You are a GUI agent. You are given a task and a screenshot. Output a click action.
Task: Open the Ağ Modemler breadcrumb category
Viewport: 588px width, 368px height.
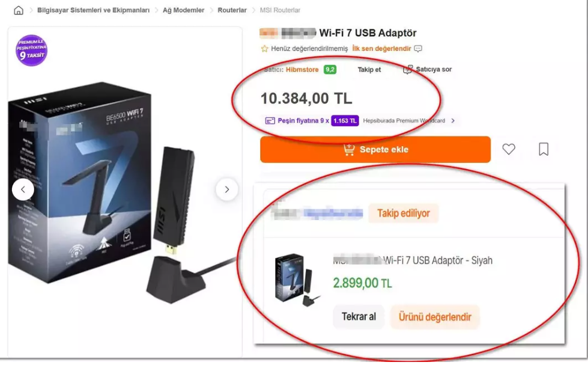(183, 10)
